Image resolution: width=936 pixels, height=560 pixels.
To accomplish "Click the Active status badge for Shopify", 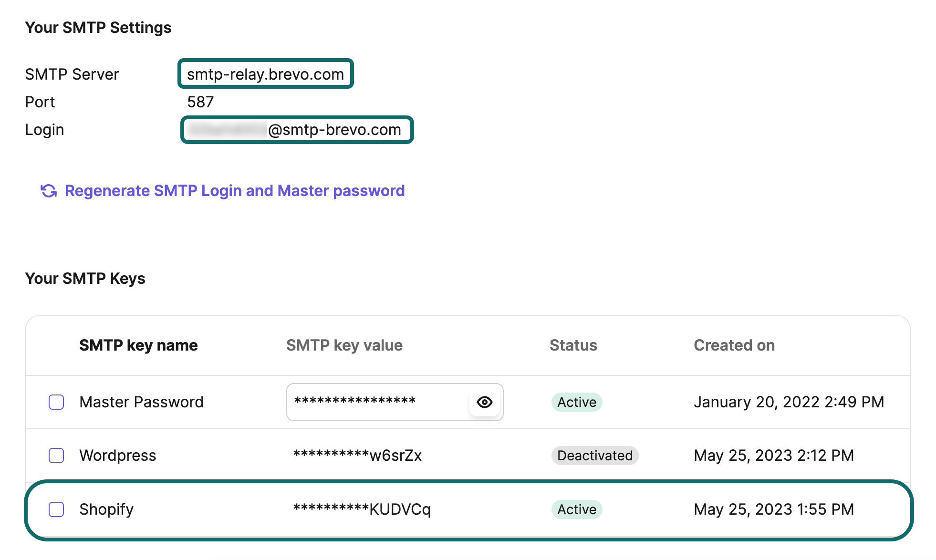I will pos(576,509).
